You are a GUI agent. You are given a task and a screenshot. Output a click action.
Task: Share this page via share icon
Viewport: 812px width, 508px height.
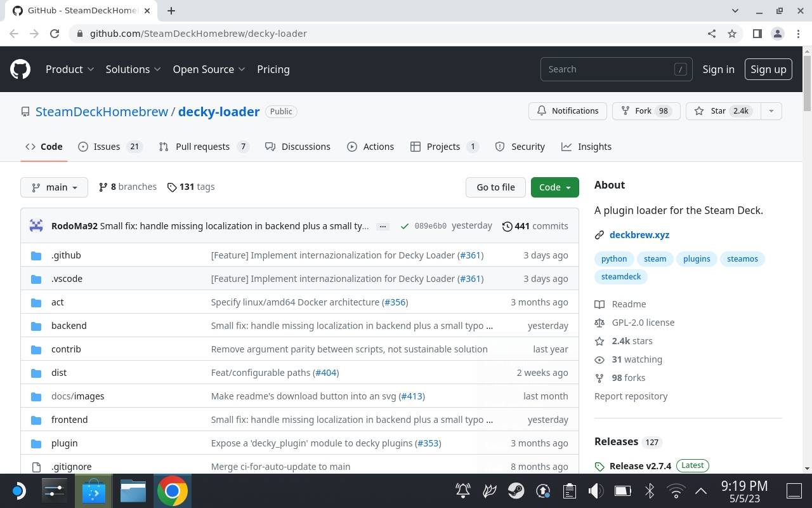pyautogui.click(x=712, y=34)
